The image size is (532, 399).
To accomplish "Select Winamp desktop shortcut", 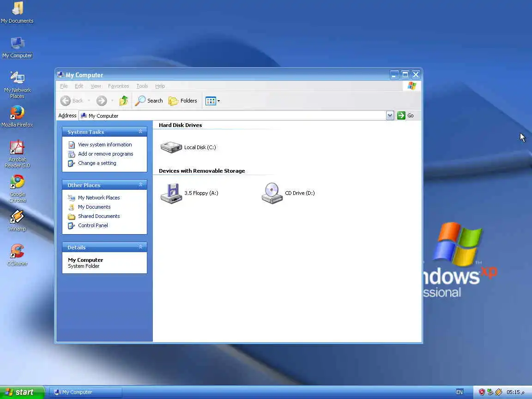I will click(17, 221).
